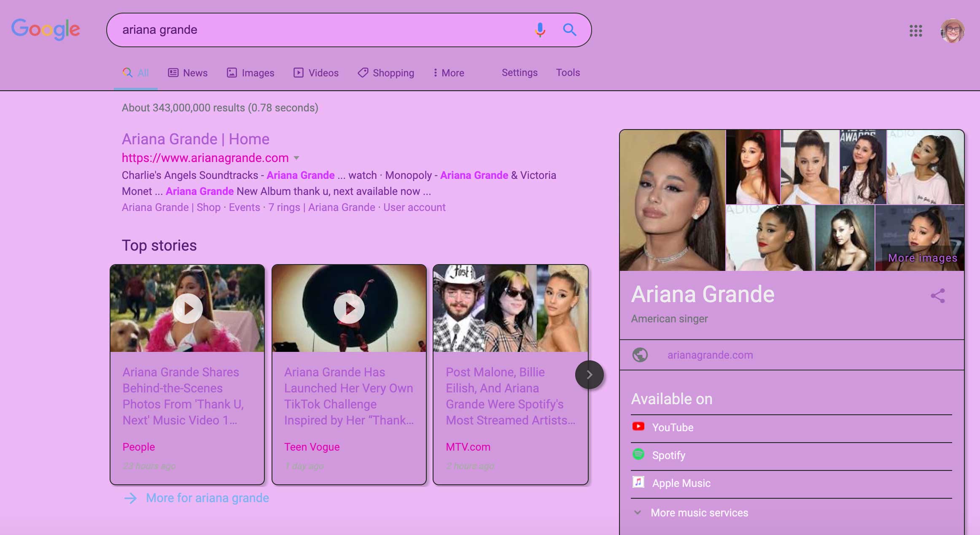This screenshot has width=980, height=535.
Task: Open the Google apps grid icon
Action: coord(915,31)
